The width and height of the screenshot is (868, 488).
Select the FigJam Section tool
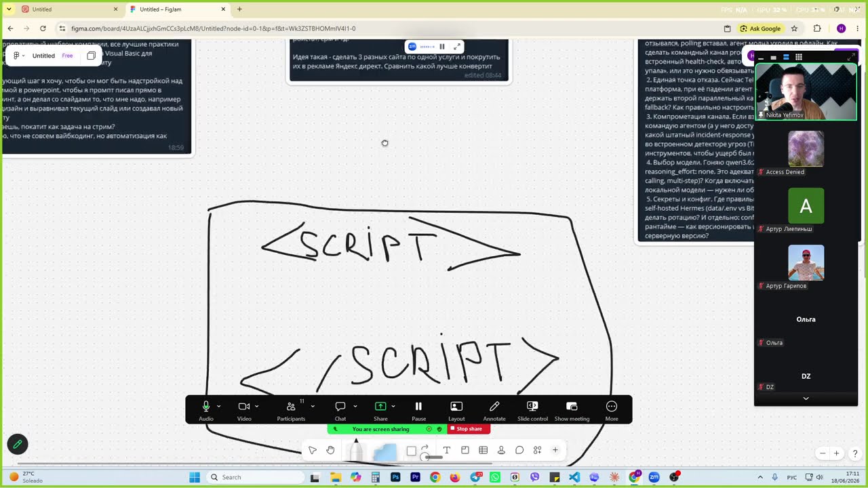[x=465, y=450]
